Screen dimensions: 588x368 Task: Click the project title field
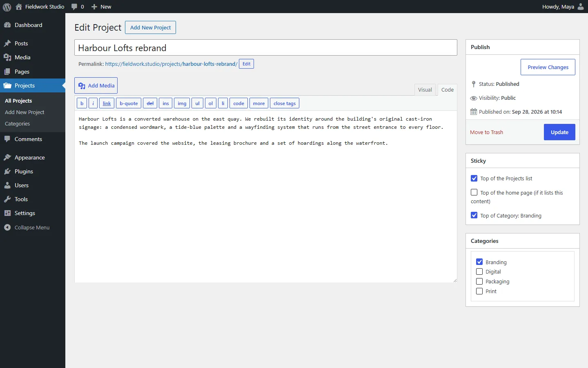pos(266,47)
